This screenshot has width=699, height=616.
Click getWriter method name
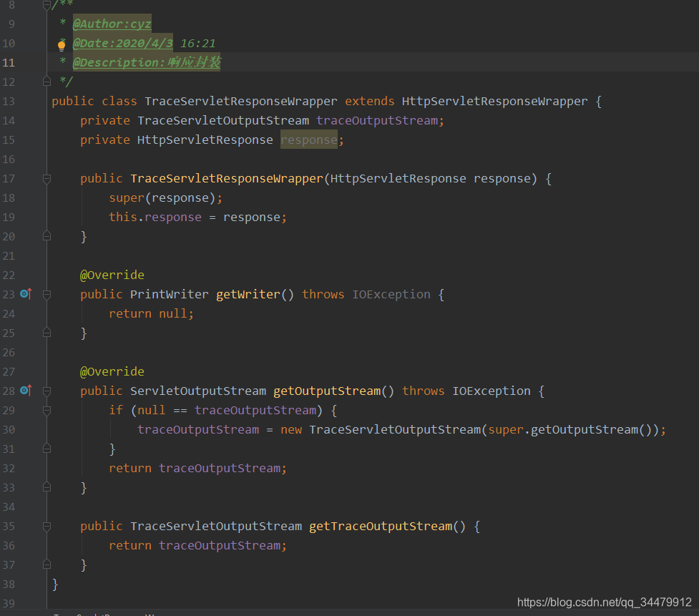(x=248, y=294)
